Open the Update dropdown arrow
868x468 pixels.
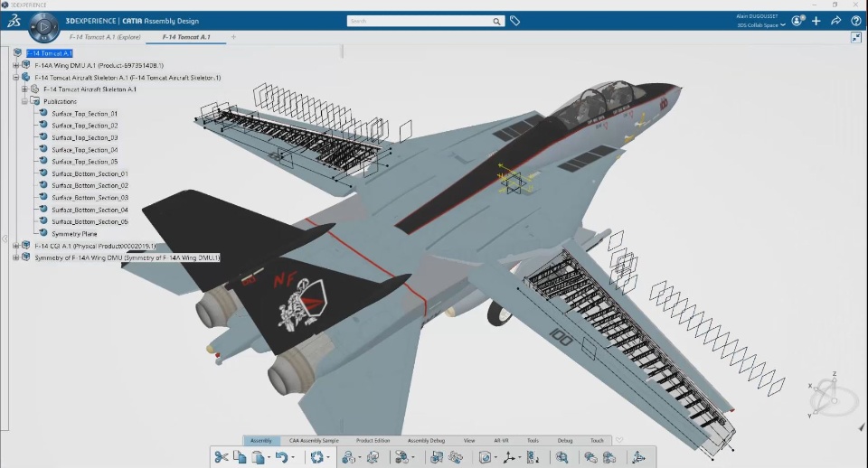click(x=327, y=457)
